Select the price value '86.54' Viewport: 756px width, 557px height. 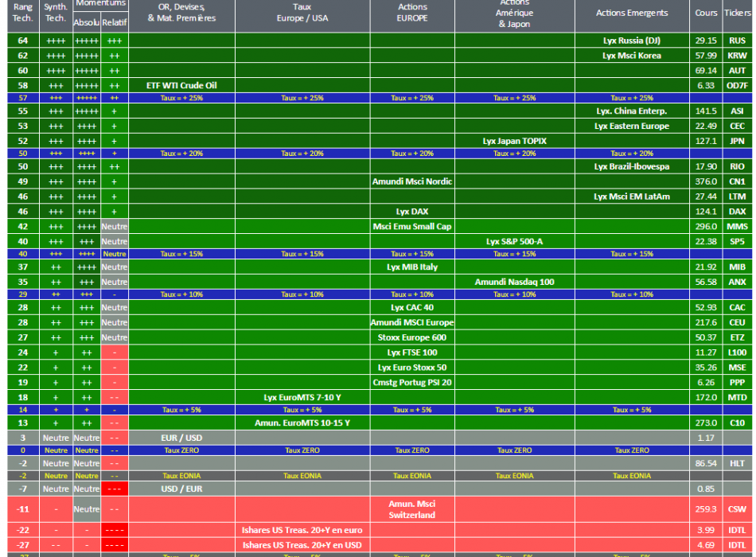[x=706, y=463]
